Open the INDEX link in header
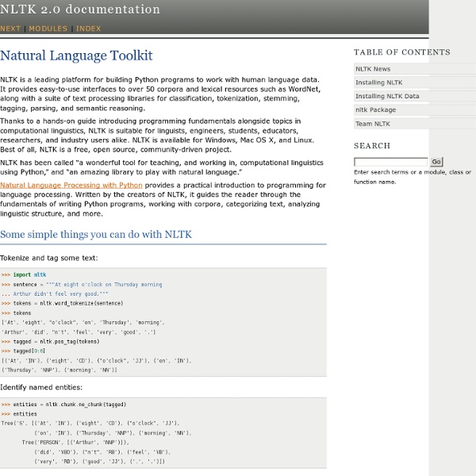 [x=88, y=29]
